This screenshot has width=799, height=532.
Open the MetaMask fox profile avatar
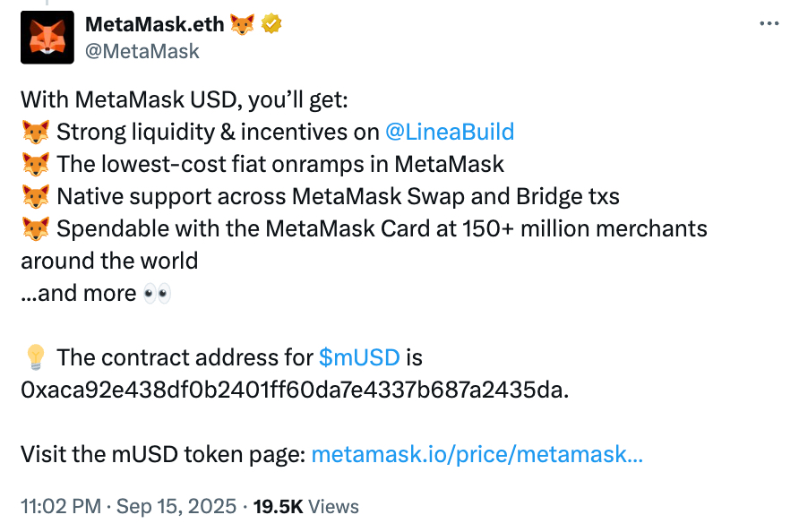click(47, 38)
